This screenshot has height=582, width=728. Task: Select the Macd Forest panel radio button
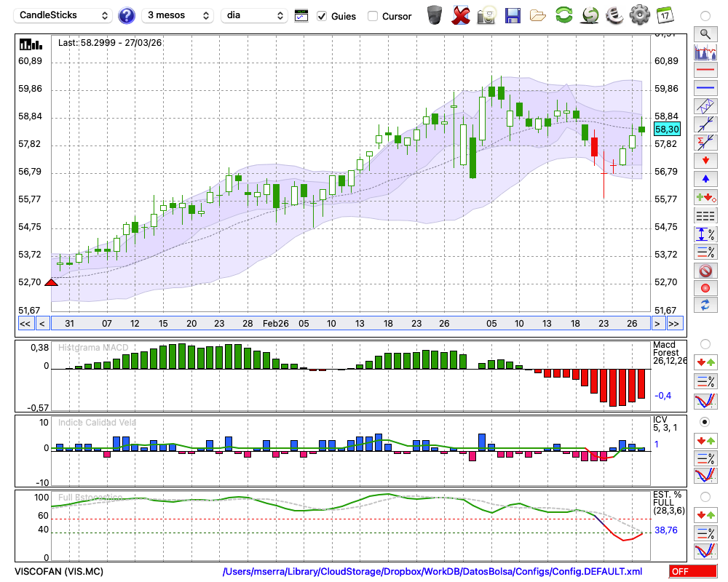(x=705, y=344)
